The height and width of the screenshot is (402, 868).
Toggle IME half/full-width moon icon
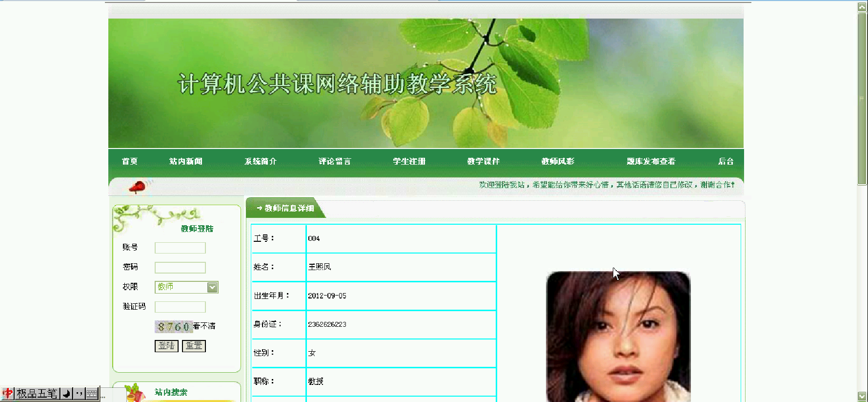[66, 393]
